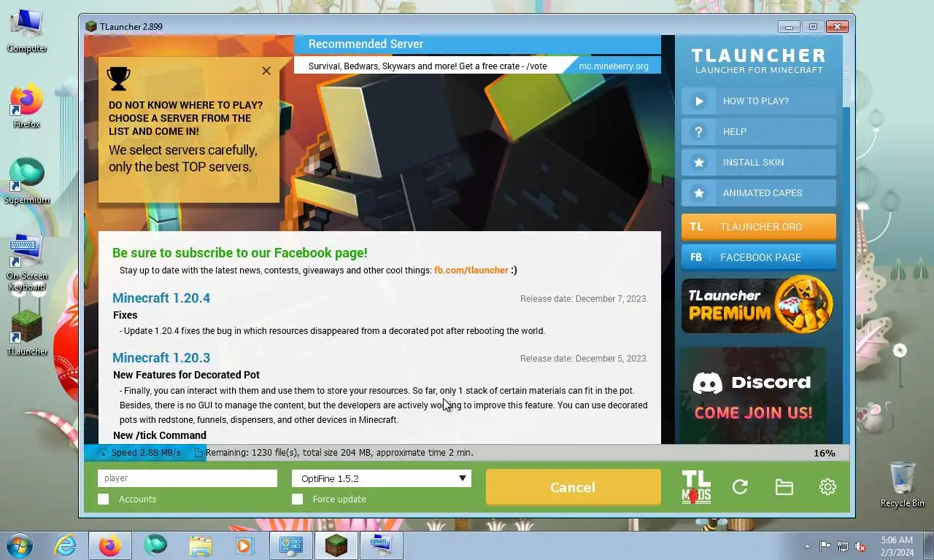The image size is (934, 560).
Task: Open the Facebook Page button
Action: (x=759, y=257)
